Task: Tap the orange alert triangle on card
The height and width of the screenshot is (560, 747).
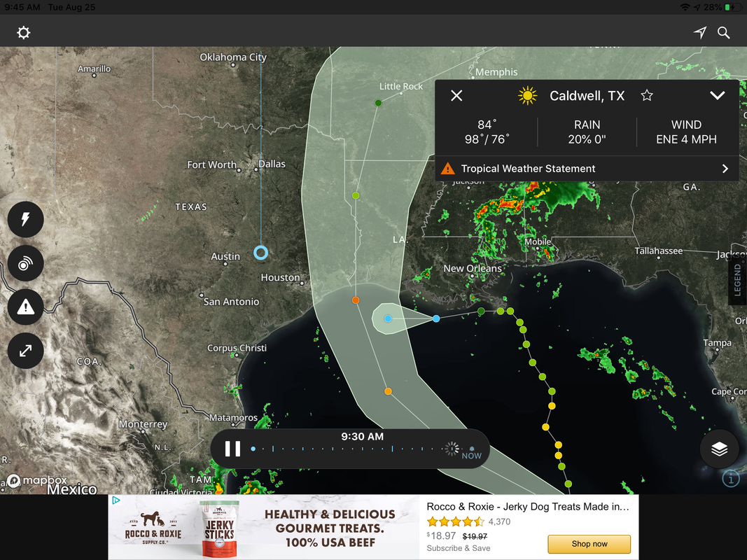Action: (448, 169)
